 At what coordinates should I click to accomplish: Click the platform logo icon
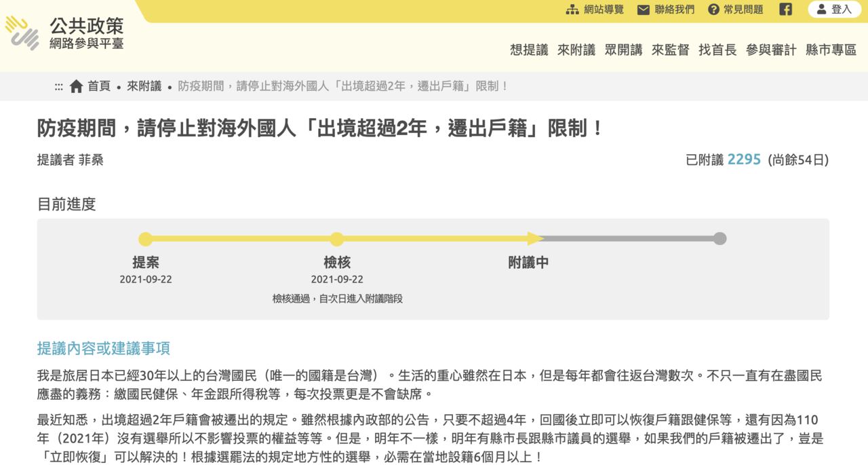pos(22,33)
